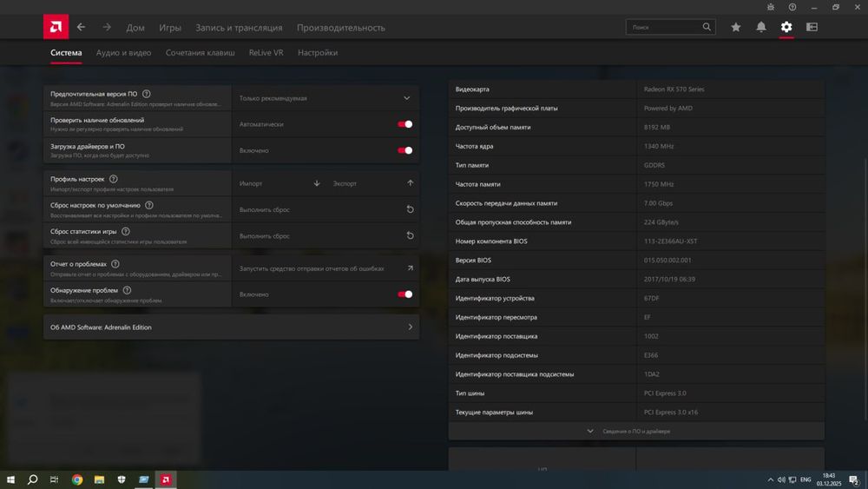Viewport: 868px width, 489px height.
Task: Click BIOS version 015.050.002.001
Action: (667, 261)
